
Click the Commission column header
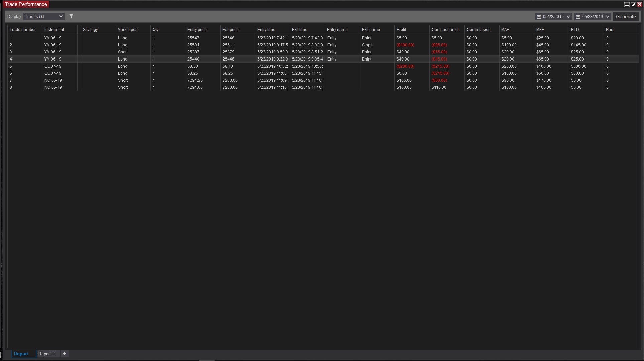click(x=482, y=30)
